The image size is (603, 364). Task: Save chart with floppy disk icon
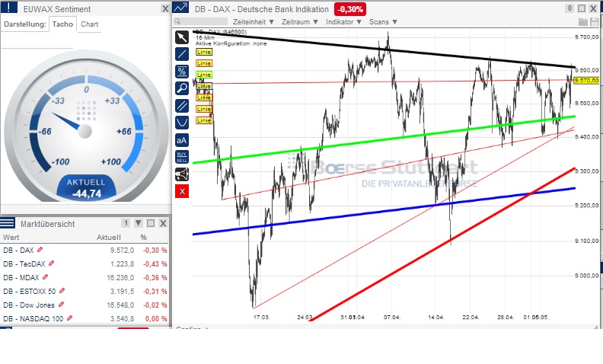coord(594,22)
